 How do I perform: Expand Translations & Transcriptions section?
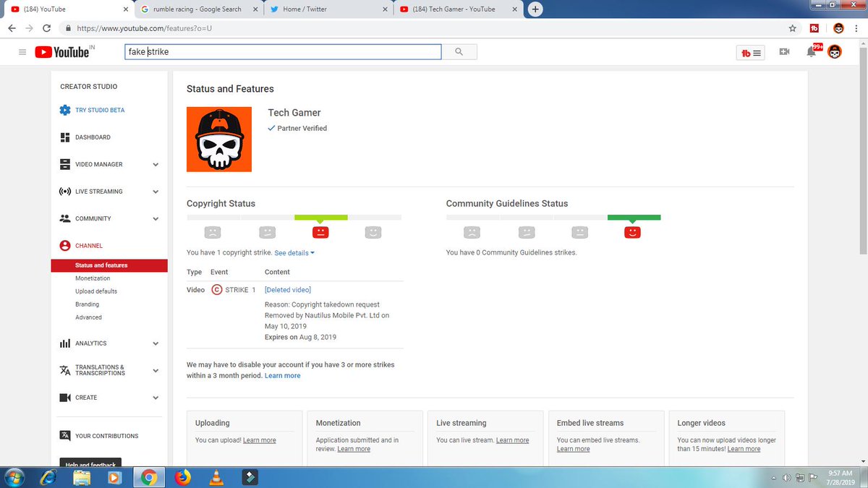156,370
